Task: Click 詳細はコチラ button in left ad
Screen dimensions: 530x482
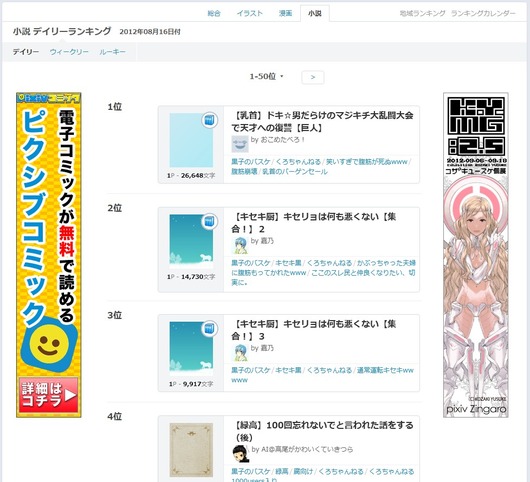Action: coord(49,395)
